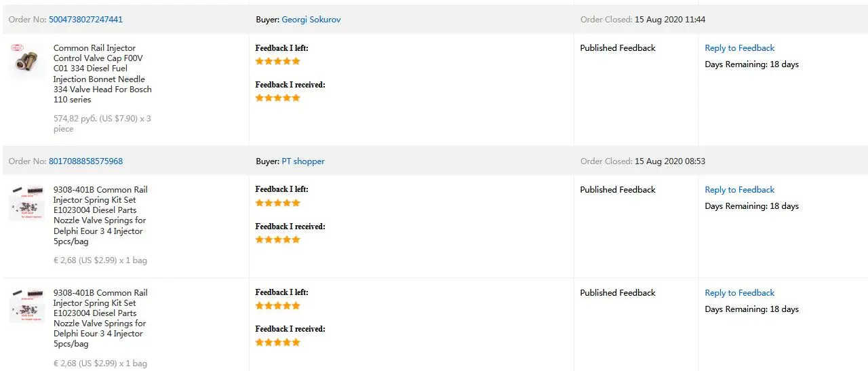This screenshot has height=371, width=868.
Task: Click the Feedback I received stars for the first spring kit
Action: click(277, 239)
